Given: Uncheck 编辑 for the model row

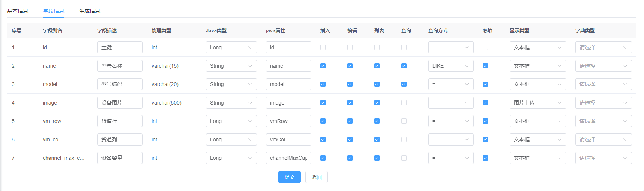Looking at the screenshot, I should [x=350, y=84].
